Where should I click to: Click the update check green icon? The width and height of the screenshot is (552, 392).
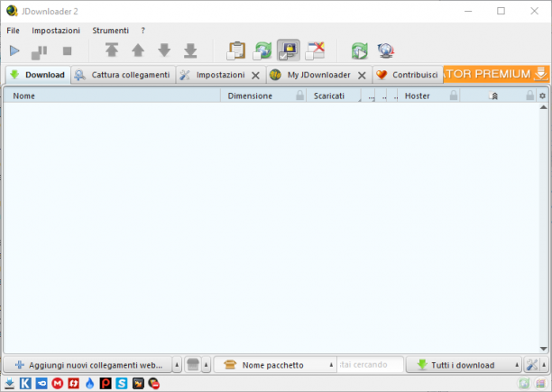(x=360, y=50)
